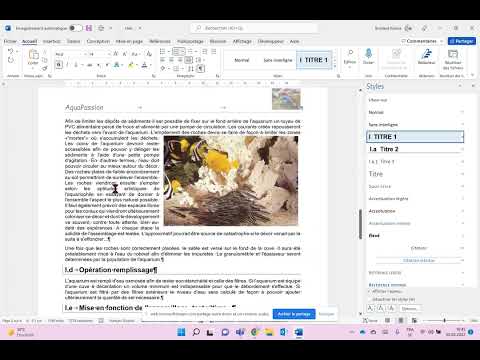This screenshot has height=360, width=480.
Task: Click the Undo arrow
Action: [10, 51]
